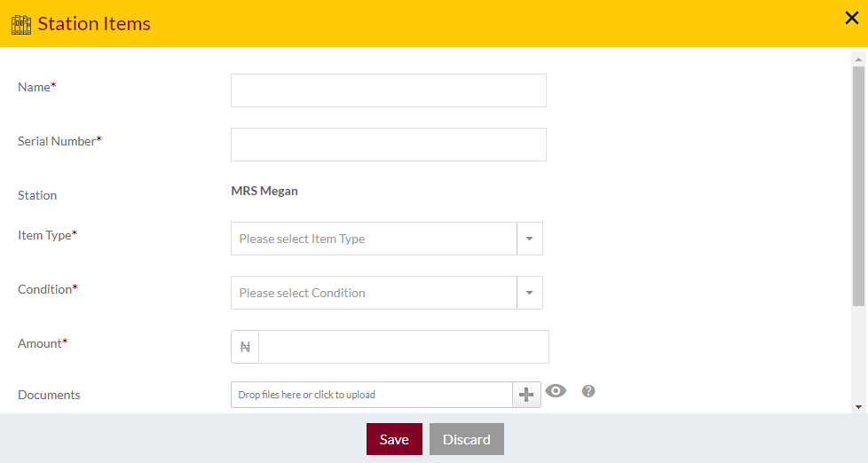Click the Amount input field
The height and width of the screenshot is (463, 868).
click(404, 347)
